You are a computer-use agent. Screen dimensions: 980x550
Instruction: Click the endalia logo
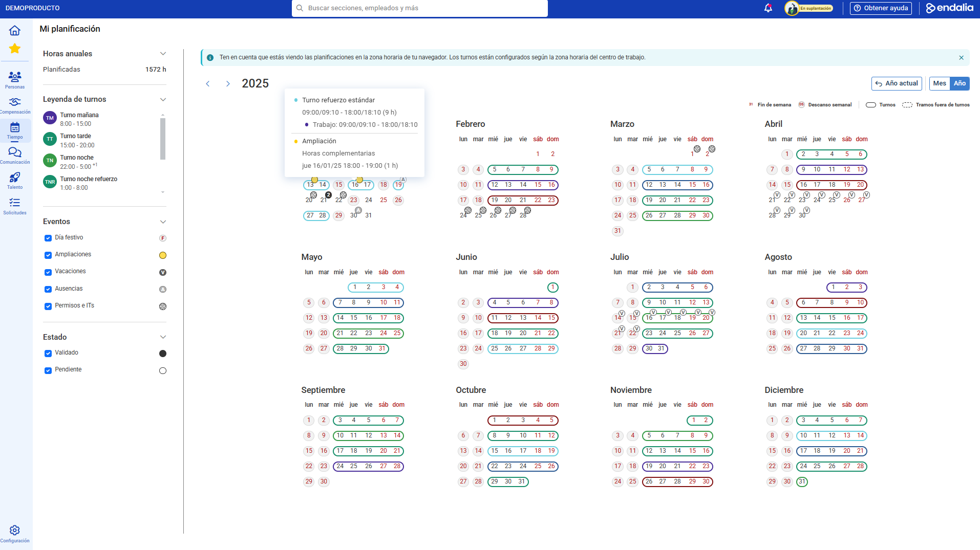[950, 8]
